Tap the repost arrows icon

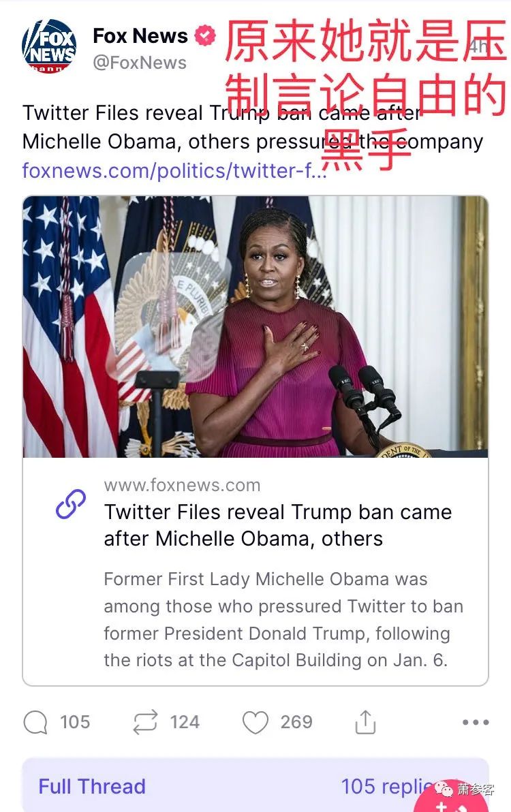coord(145,722)
